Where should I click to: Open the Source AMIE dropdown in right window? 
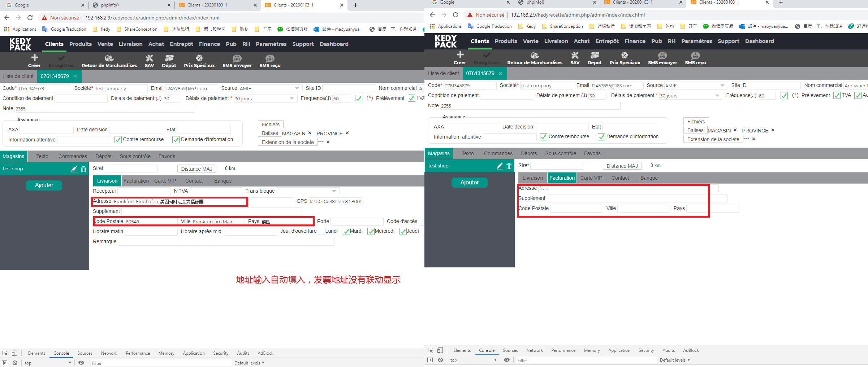coord(722,86)
